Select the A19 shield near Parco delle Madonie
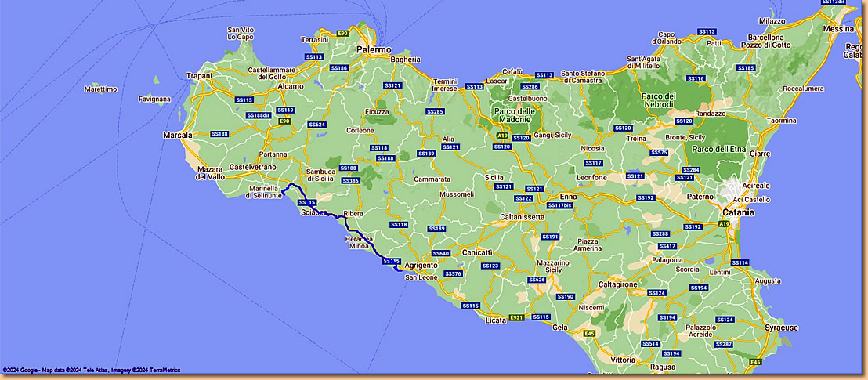The height and width of the screenshot is (380, 868). [x=501, y=136]
